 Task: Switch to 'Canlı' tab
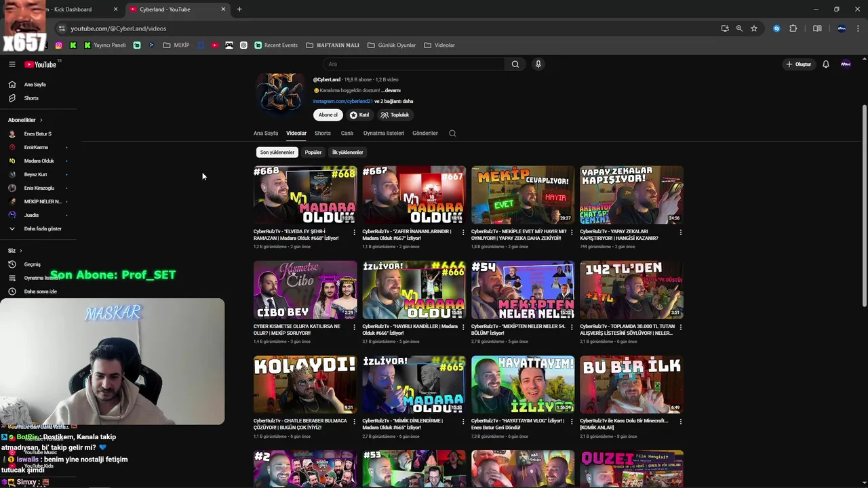[x=347, y=134]
